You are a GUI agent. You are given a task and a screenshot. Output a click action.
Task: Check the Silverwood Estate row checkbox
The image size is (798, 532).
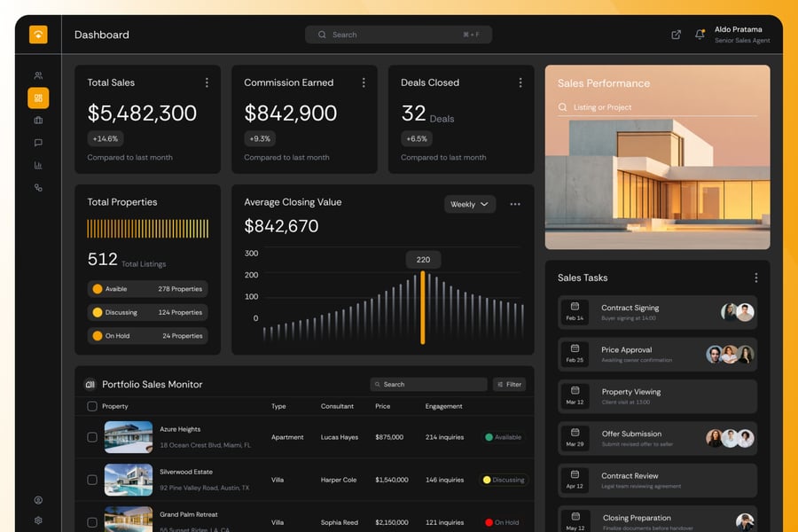pyautogui.click(x=92, y=480)
